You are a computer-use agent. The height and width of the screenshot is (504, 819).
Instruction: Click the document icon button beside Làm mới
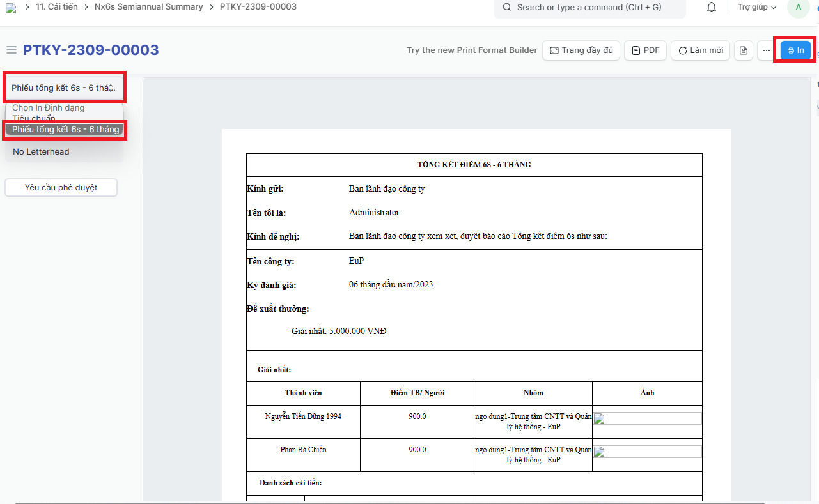coord(743,50)
